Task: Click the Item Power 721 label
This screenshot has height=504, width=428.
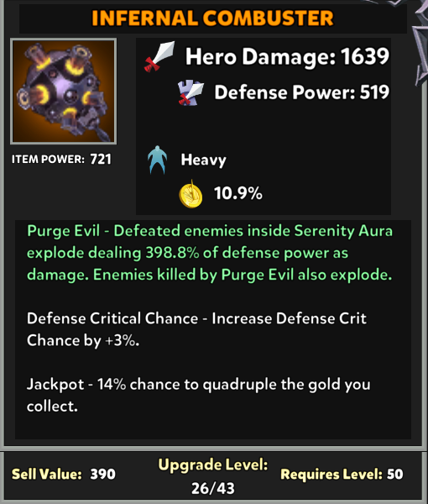Action: [x=61, y=159]
